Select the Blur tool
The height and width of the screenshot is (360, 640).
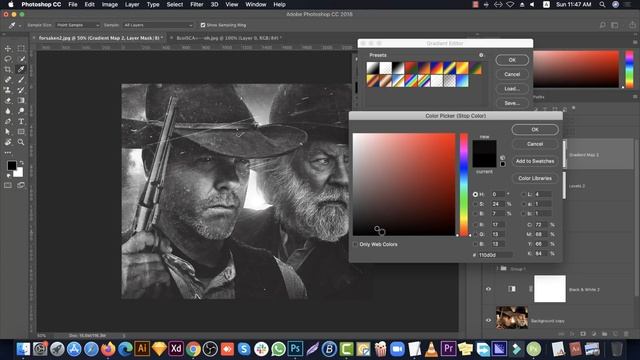[8, 111]
